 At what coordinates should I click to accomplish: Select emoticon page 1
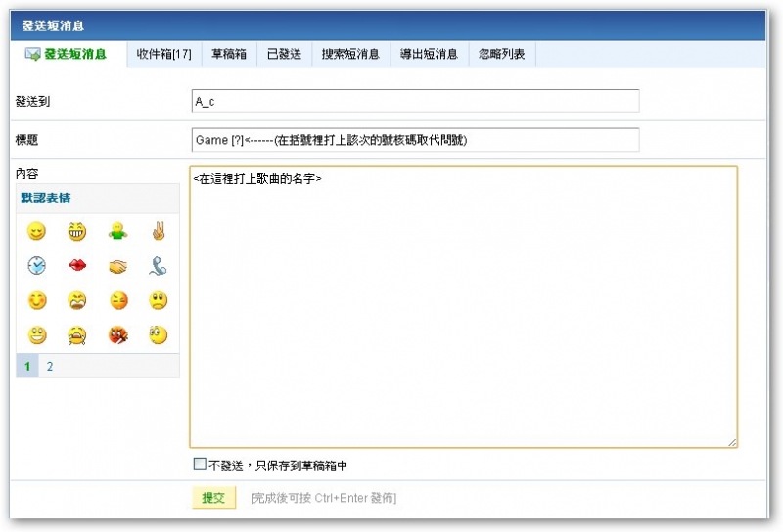[27, 367]
